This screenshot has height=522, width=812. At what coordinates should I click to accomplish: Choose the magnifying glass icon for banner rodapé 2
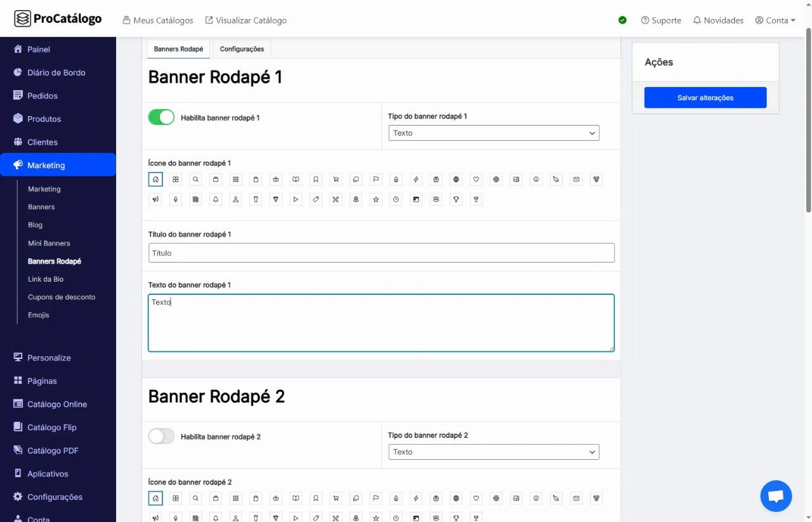(x=196, y=499)
